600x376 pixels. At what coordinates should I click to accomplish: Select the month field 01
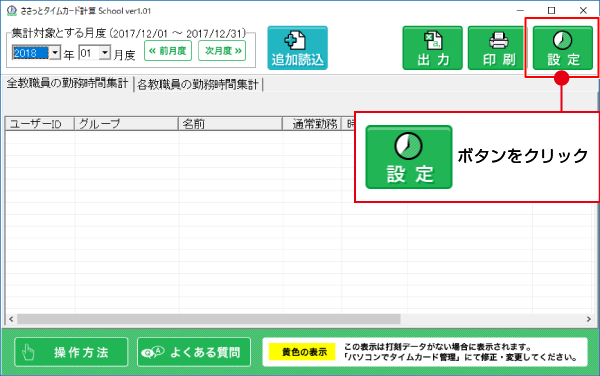point(89,53)
